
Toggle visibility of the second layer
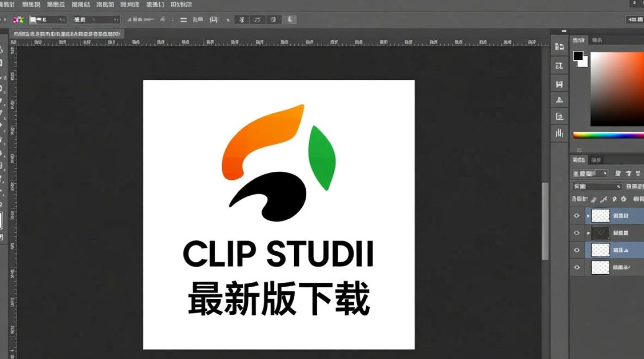(x=576, y=233)
